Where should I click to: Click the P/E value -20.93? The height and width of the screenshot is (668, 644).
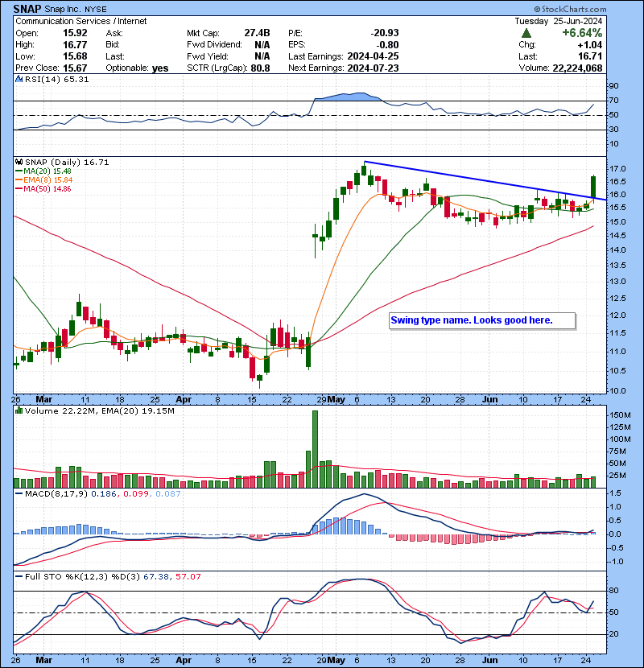(x=385, y=33)
